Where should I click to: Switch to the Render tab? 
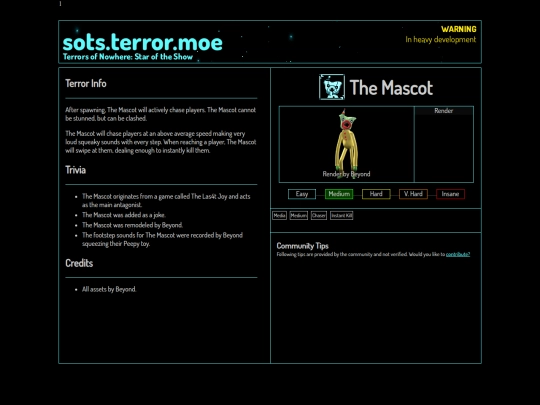pyautogui.click(x=444, y=111)
